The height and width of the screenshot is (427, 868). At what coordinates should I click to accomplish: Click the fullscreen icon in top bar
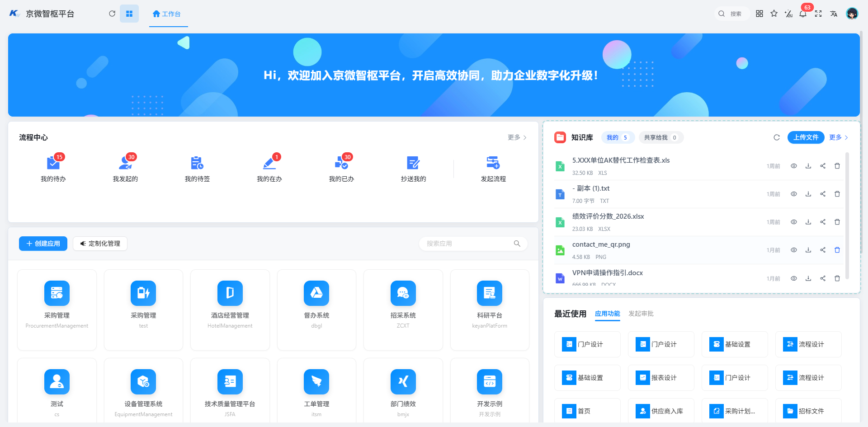pyautogui.click(x=818, y=14)
